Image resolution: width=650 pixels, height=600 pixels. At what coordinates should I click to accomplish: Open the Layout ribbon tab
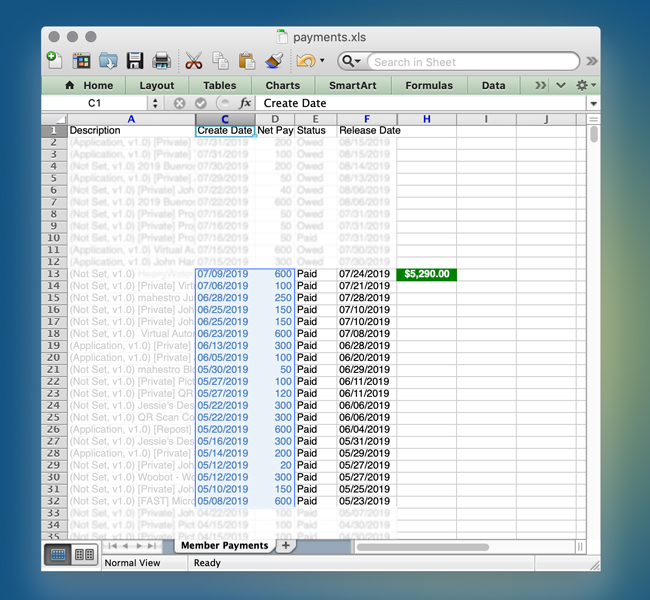pyautogui.click(x=157, y=85)
